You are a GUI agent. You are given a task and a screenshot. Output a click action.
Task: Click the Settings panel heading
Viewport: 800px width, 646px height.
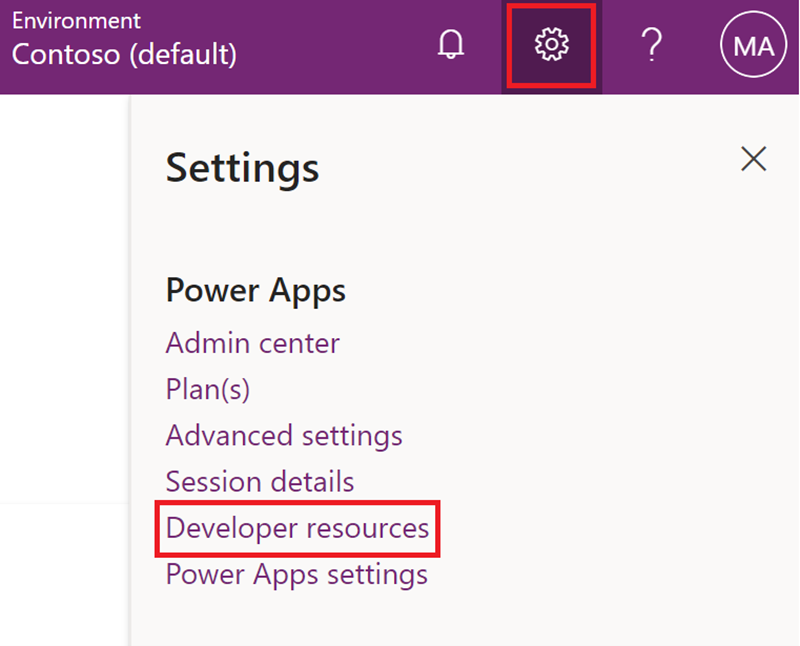pos(242,169)
